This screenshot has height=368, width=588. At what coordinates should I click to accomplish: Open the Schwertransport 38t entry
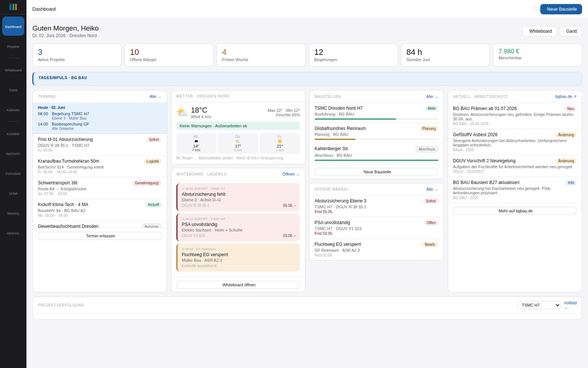(x=100, y=188)
